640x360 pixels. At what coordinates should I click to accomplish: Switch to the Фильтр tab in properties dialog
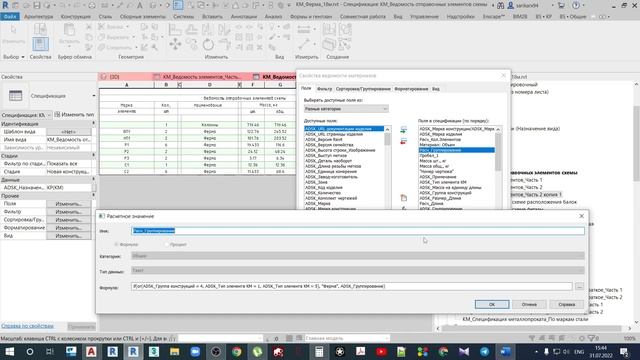pyautogui.click(x=324, y=89)
